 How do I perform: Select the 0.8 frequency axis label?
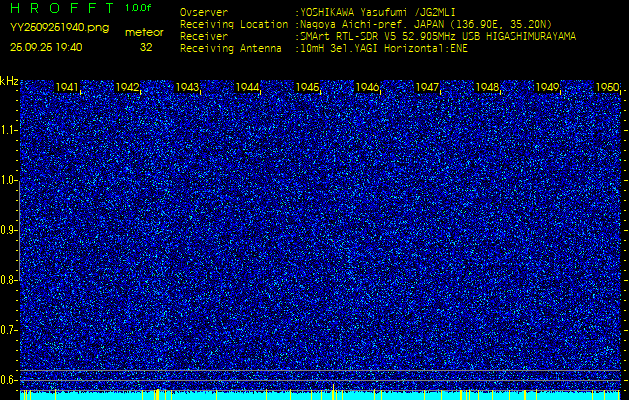coord(9,280)
